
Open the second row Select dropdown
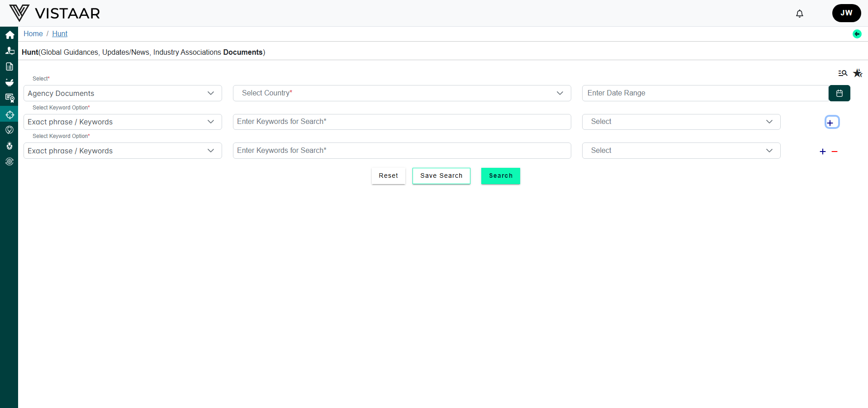click(681, 151)
